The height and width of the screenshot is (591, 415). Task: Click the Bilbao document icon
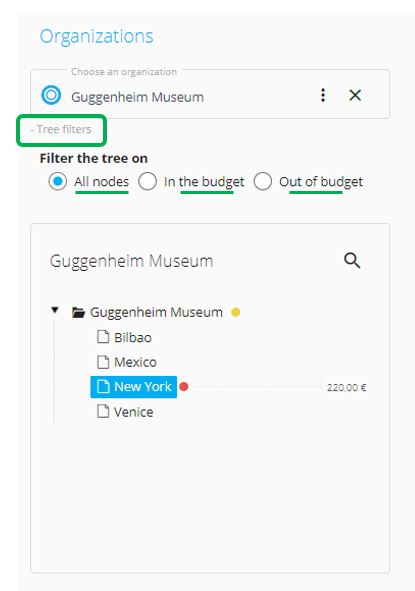(x=103, y=337)
